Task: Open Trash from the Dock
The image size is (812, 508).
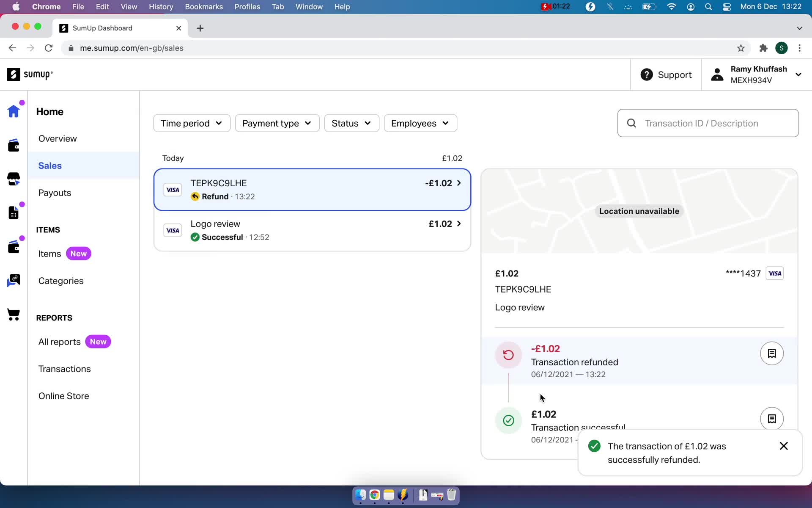Action: [x=451, y=494]
